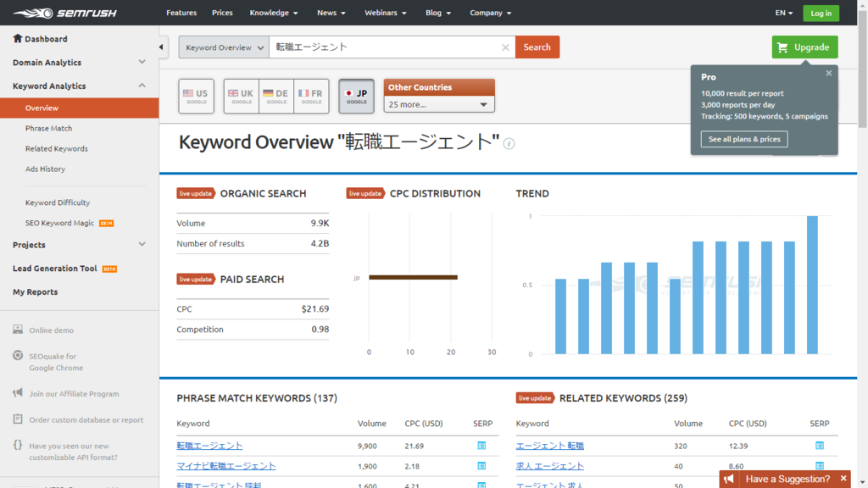Open Ads History report

coord(45,169)
